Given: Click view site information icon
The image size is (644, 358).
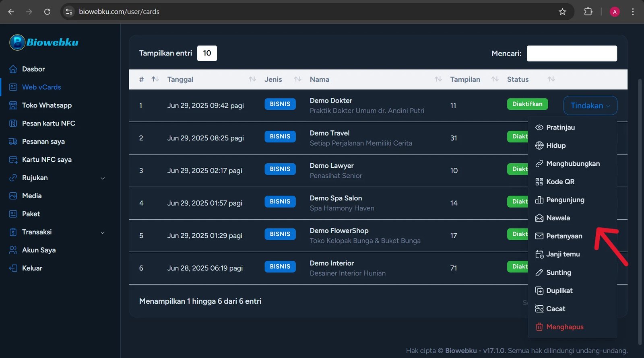Looking at the screenshot, I should coord(69,12).
